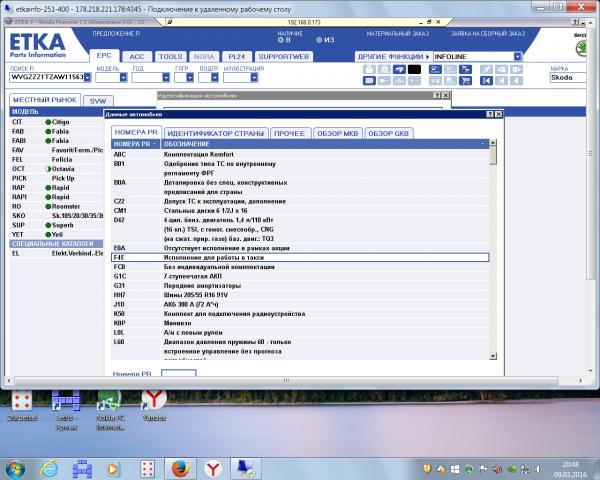Open the VIN search dropdown
600x480 pixels.
click(88, 77)
